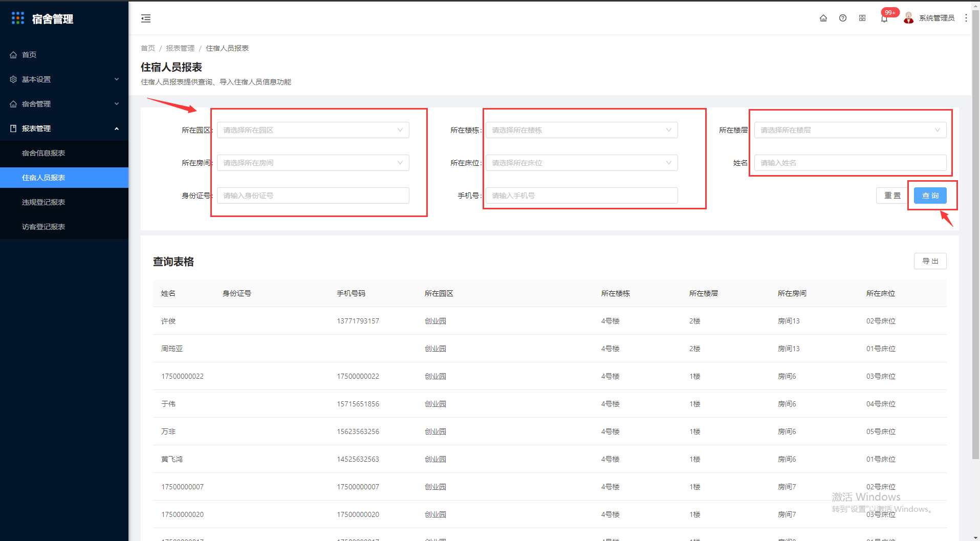Open 宿舍信息报表 menu item

(x=64, y=153)
